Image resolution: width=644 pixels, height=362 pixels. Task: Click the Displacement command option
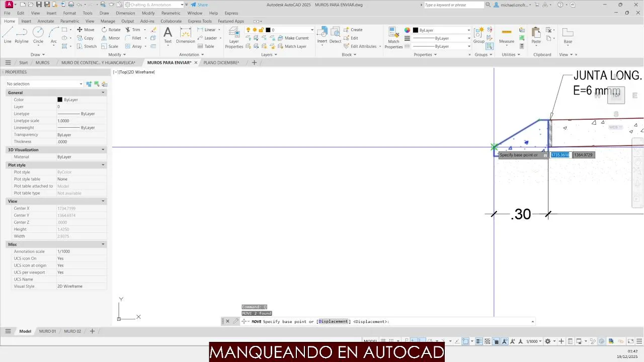click(x=334, y=322)
